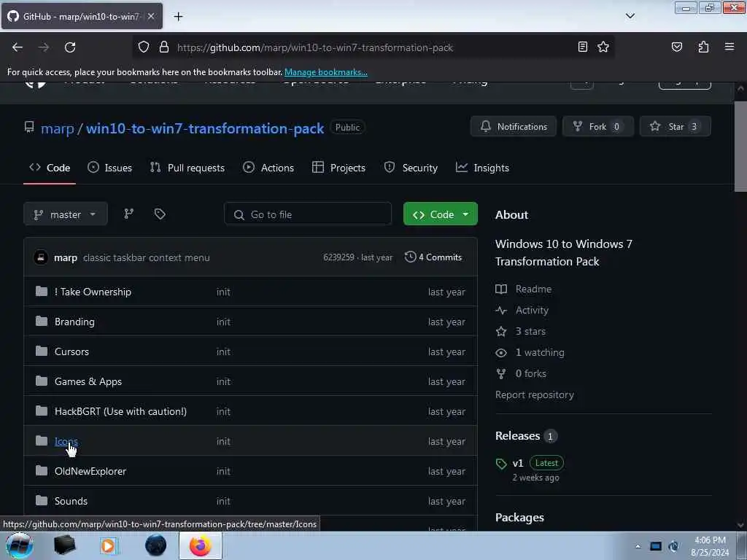Open the Icons folder
The width and height of the screenshot is (747, 560).
click(66, 441)
